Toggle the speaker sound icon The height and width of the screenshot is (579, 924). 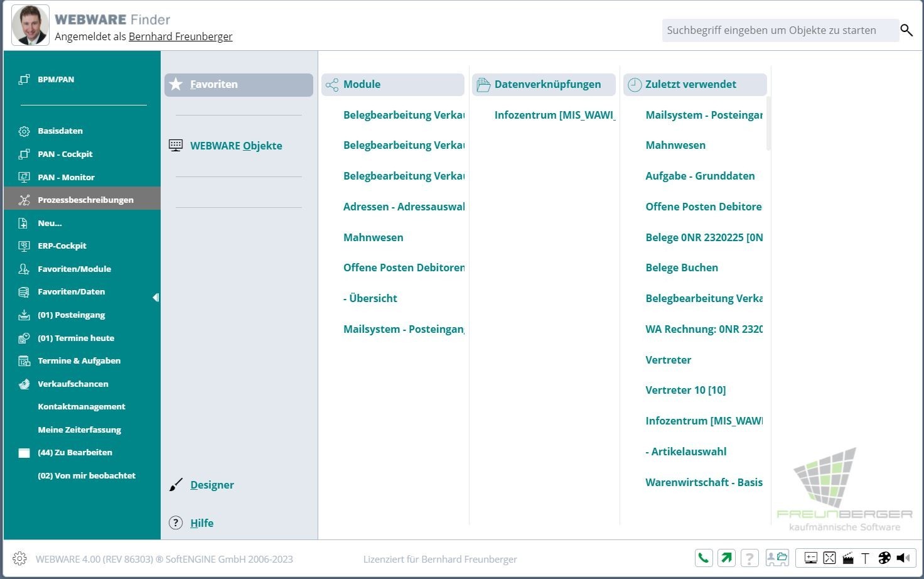tap(903, 558)
